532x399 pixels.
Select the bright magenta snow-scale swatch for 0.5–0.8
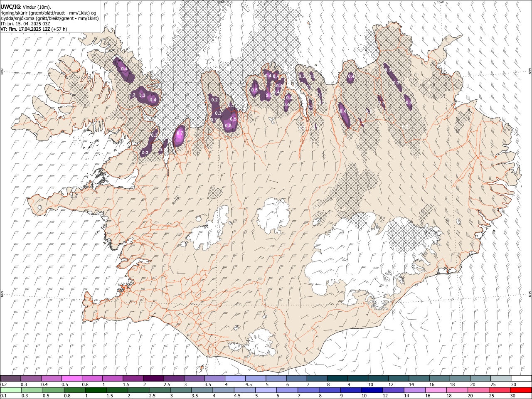(72, 378)
